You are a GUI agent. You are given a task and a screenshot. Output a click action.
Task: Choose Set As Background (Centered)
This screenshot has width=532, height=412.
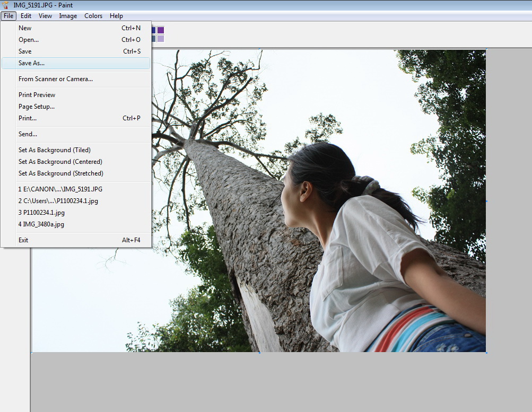[60, 162]
